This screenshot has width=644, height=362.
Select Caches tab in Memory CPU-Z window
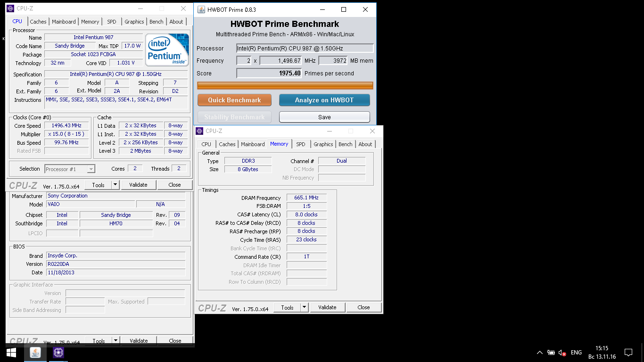tap(227, 144)
